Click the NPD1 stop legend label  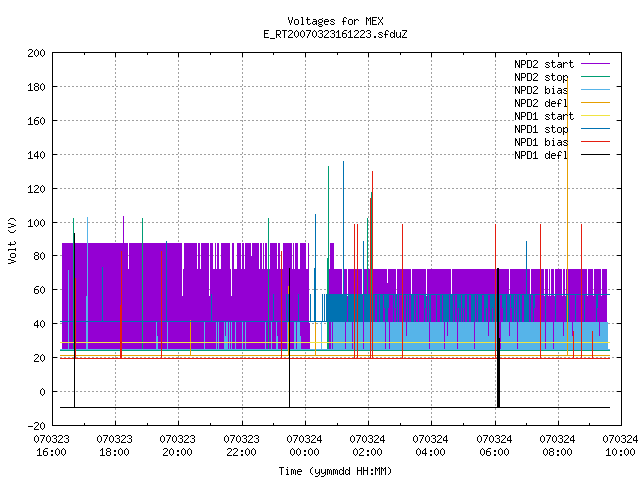pyautogui.click(x=541, y=129)
